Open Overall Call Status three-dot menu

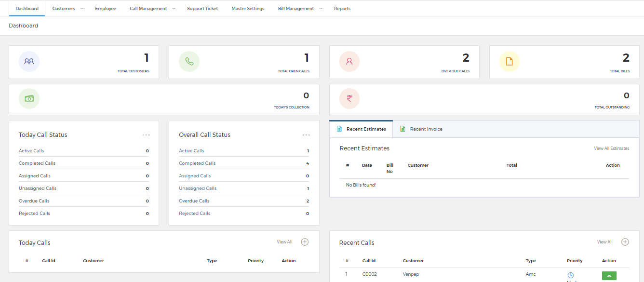pos(306,135)
